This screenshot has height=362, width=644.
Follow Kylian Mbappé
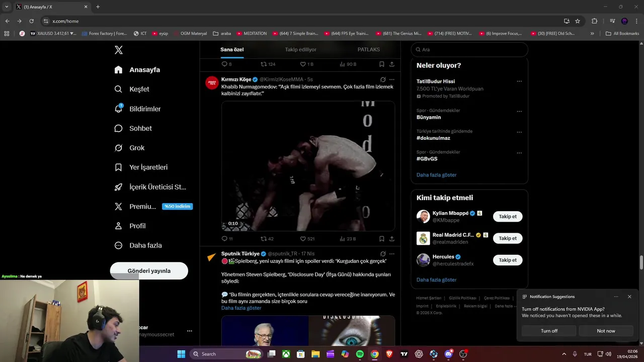[508, 217]
